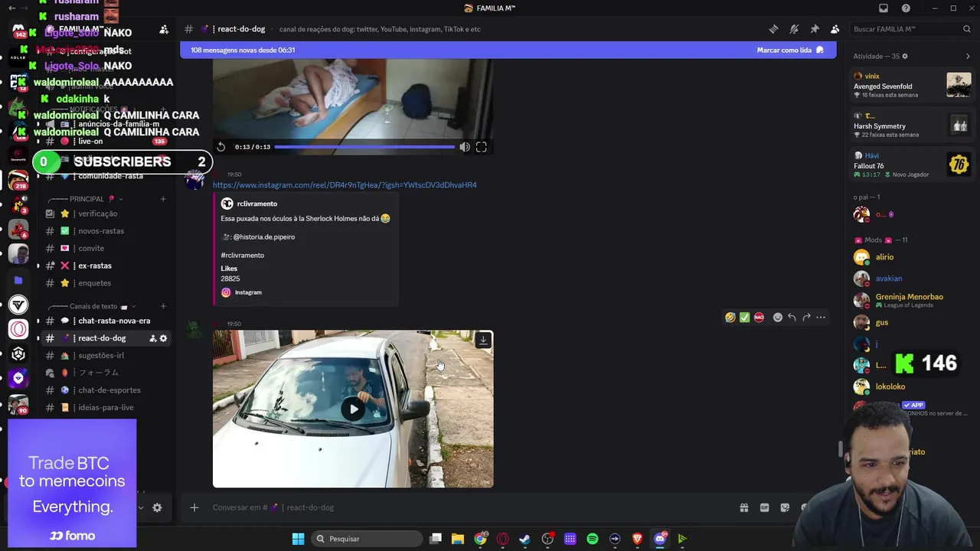The height and width of the screenshot is (551, 980).
Task: Open Spotify from taskbar
Action: click(593, 539)
